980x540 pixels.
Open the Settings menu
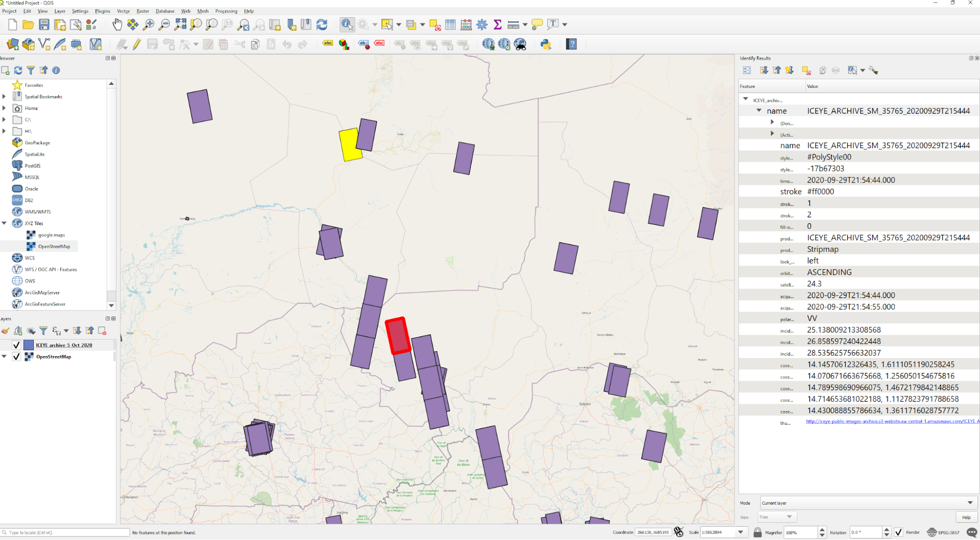pyautogui.click(x=80, y=11)
